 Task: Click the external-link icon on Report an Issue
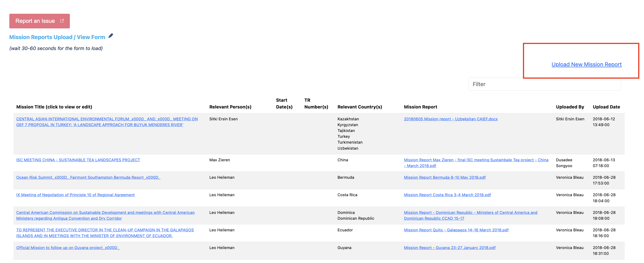tap(62, 21)
